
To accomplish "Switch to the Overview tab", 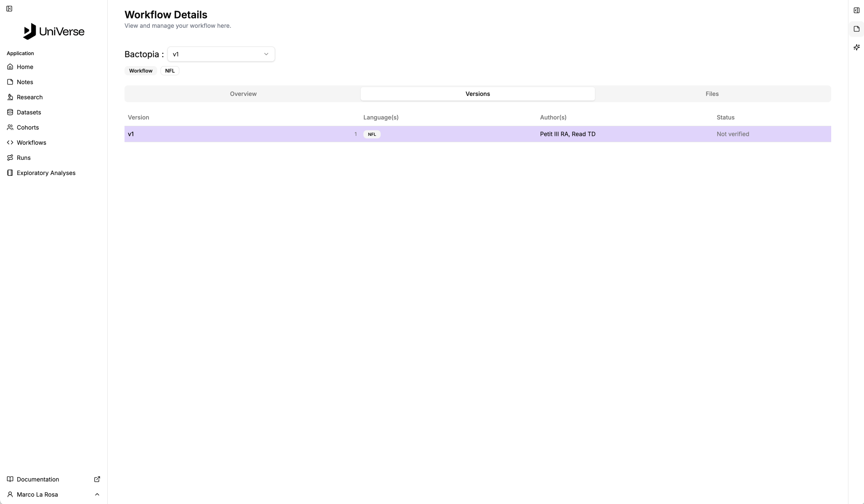I will (x=243, y=94).
